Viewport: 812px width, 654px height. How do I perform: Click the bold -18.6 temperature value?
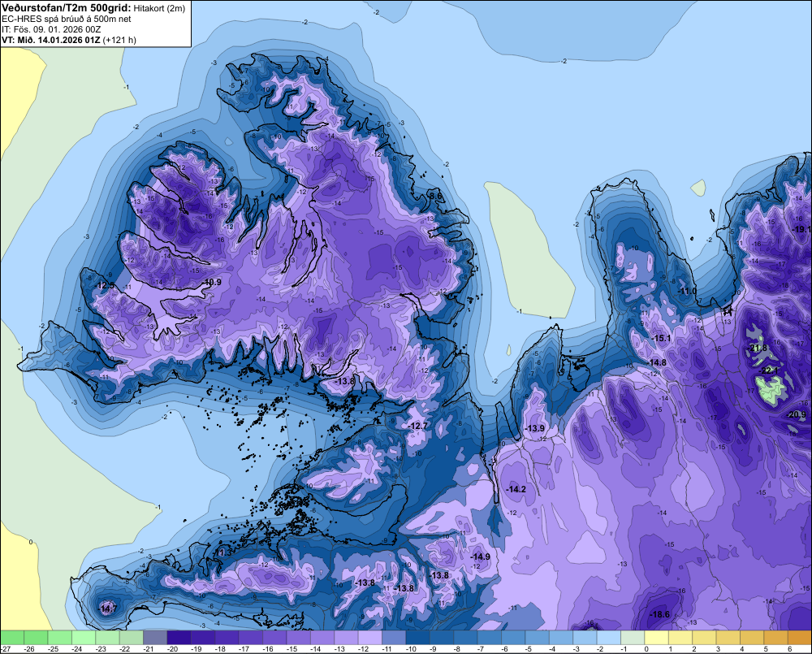659,614
